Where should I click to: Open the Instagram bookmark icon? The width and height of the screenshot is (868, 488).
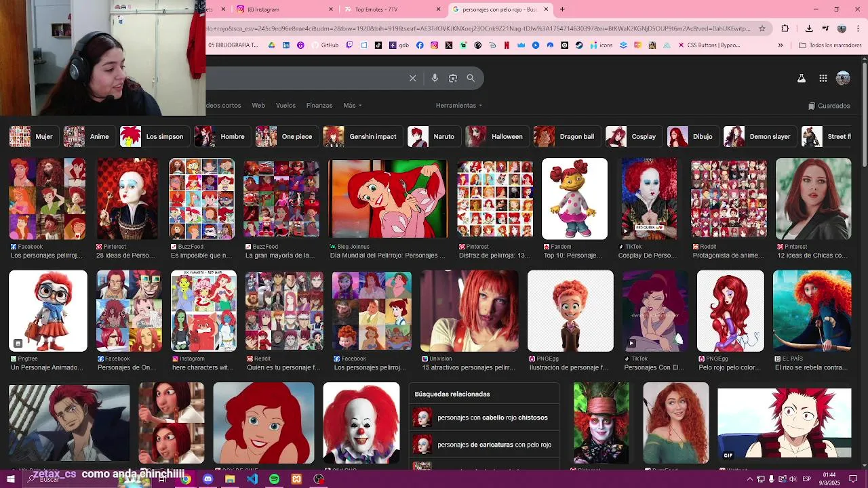(x=435, y=45)
